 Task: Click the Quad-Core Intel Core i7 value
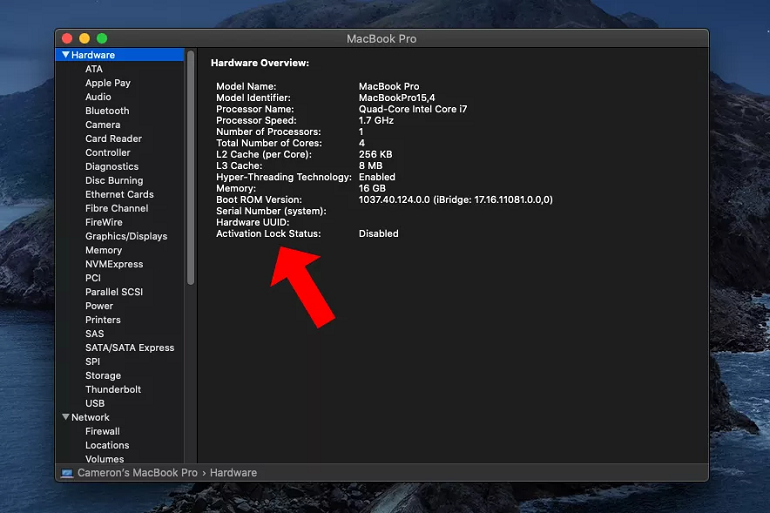(413, 109)
